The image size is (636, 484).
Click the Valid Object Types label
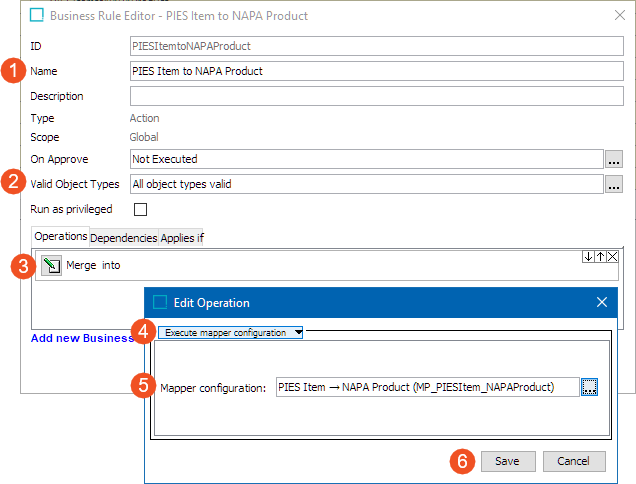pos(75,184)
